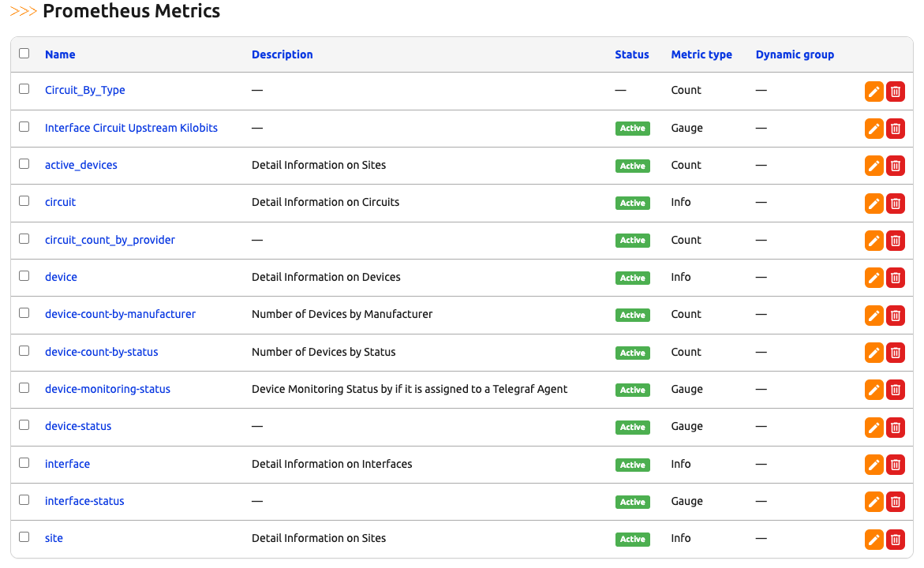This screenshot has height=568, width=924.
Task: Remove the Interface Circuit Upstream Kilobits metric
Action: click(x=896, y=129)
